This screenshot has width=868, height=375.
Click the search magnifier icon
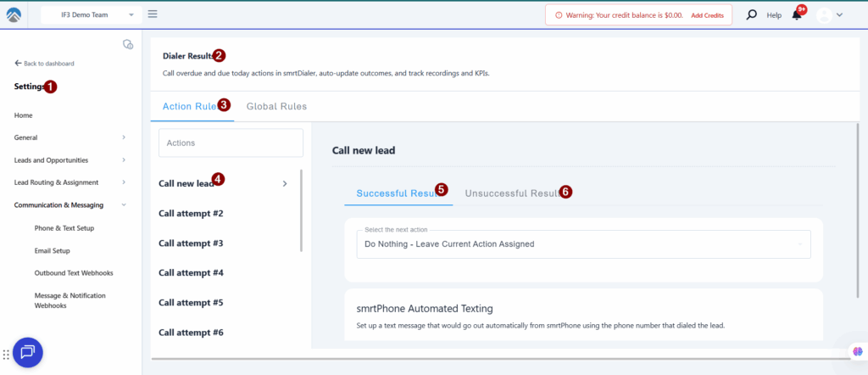click(751, 15)
